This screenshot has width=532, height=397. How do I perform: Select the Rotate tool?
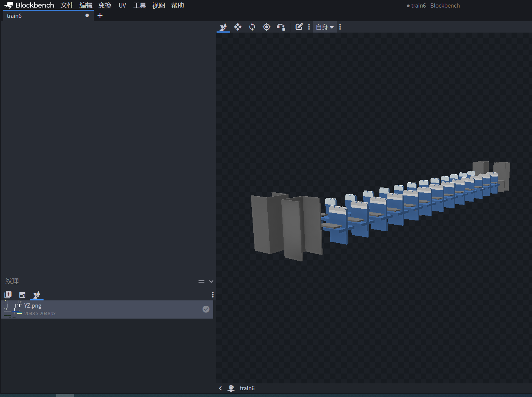(252, 27)
